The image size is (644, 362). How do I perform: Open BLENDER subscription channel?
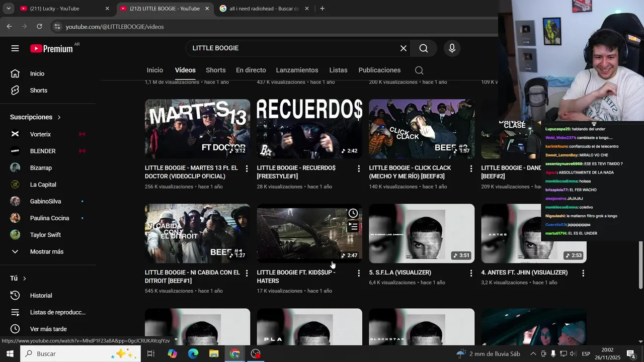click(48, 151)
